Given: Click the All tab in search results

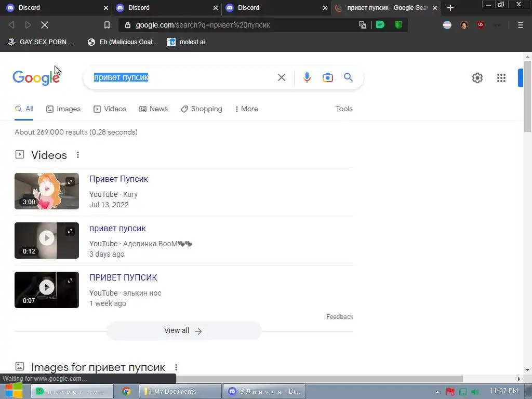Looking at the screenshot, I should [24, 109].
